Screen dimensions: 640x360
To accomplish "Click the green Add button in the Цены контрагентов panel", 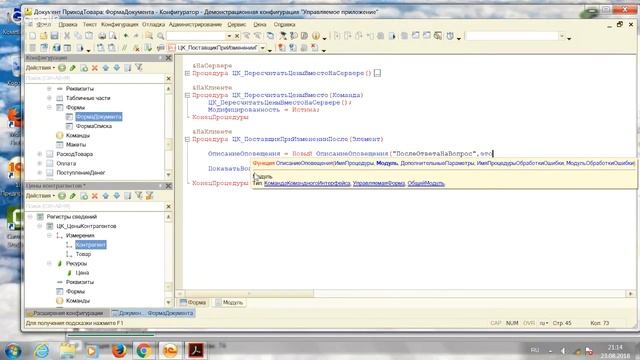I will click(x=62, y=196).
